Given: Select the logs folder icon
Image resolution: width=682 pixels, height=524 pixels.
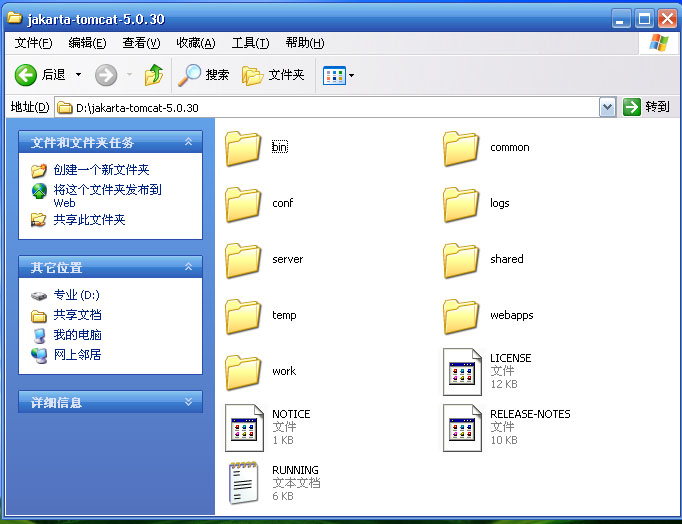Looking at the screenshot, I should tap(461, 204).
